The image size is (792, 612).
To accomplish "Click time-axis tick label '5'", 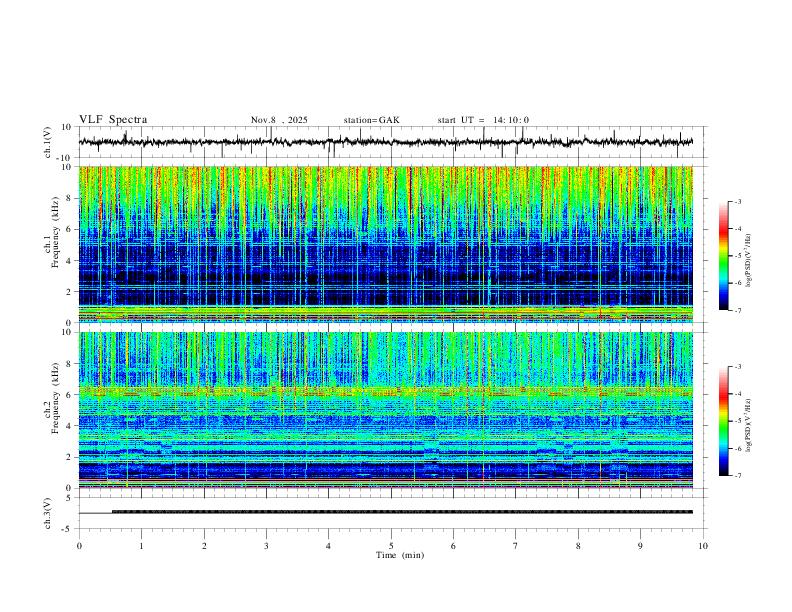I will pos(391,546).
